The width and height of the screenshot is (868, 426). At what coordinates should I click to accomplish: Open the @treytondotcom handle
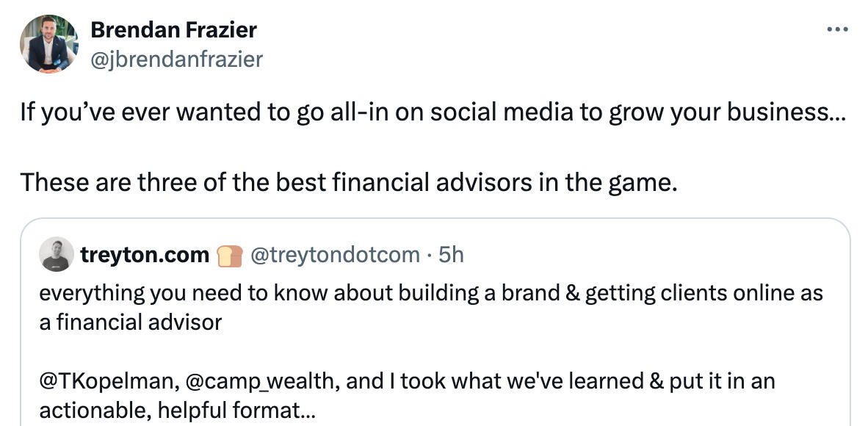(335, 255)
